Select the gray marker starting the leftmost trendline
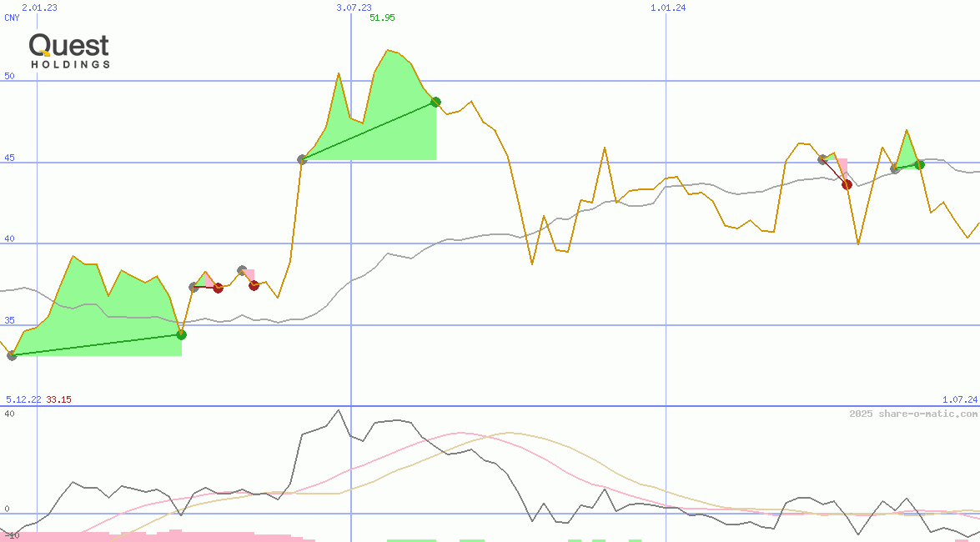The image size is (980, 542). [12, 356]
